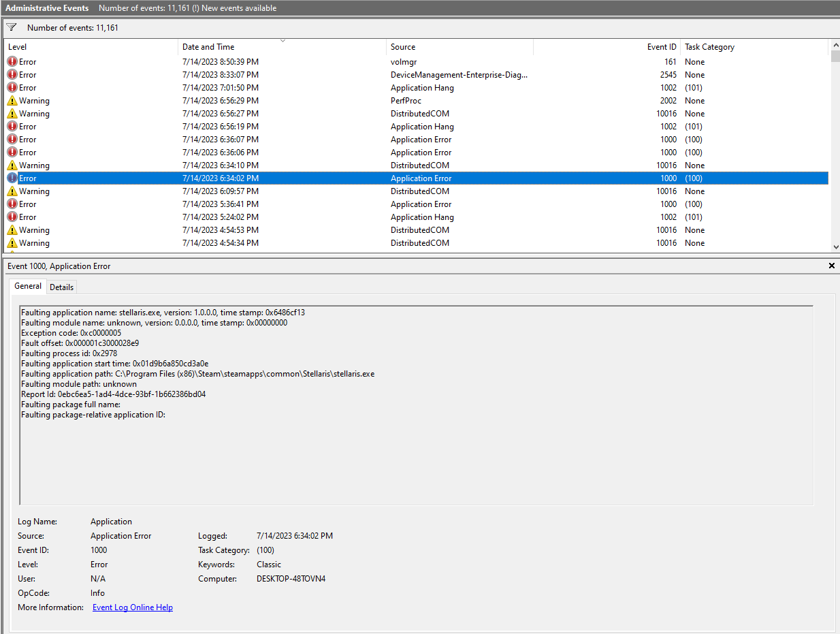Open the General tab
Screen dimensions: 840x634
(27, 286)
